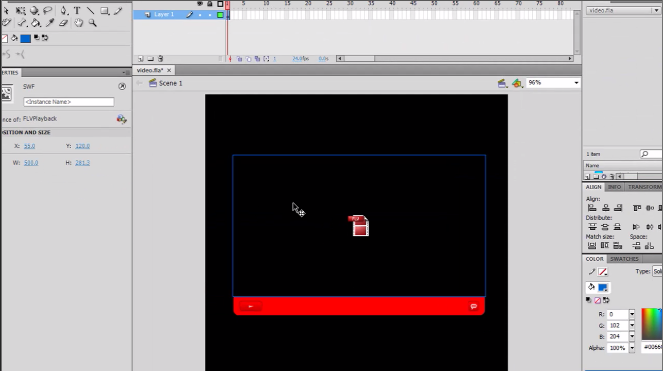The height and width of the screenshot is (371, 663).
Task: Toggle lock dot of Layer 1
Action: [x=210, y=15]
